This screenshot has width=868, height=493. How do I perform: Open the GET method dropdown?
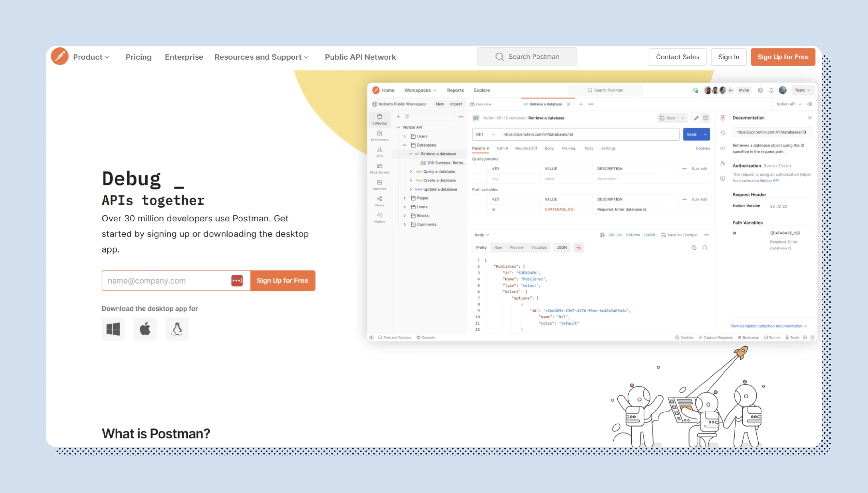pyautogui.click(x=485, y=134)
